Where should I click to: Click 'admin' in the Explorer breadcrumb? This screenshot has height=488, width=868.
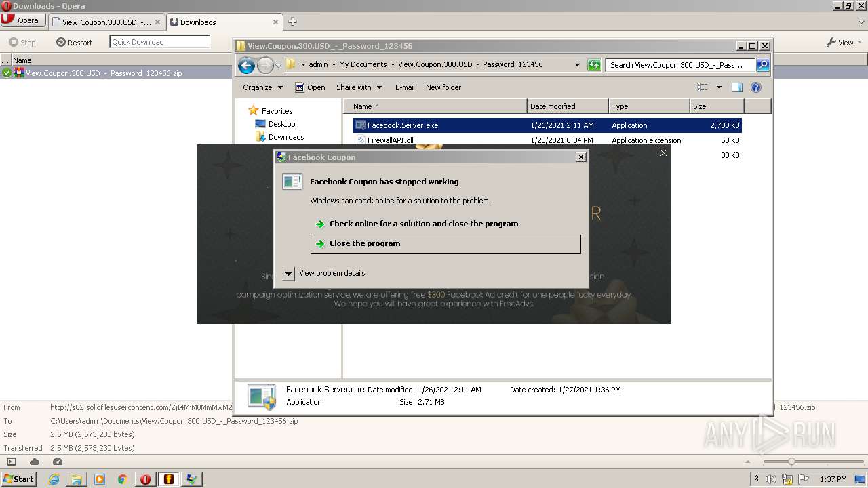pyautogui.click(x=318, y=65)
